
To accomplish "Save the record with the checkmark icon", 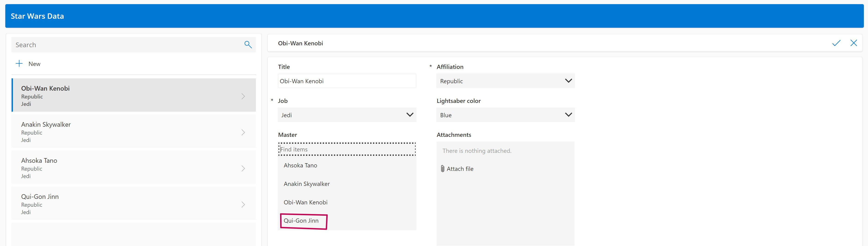I will [836, 43].
